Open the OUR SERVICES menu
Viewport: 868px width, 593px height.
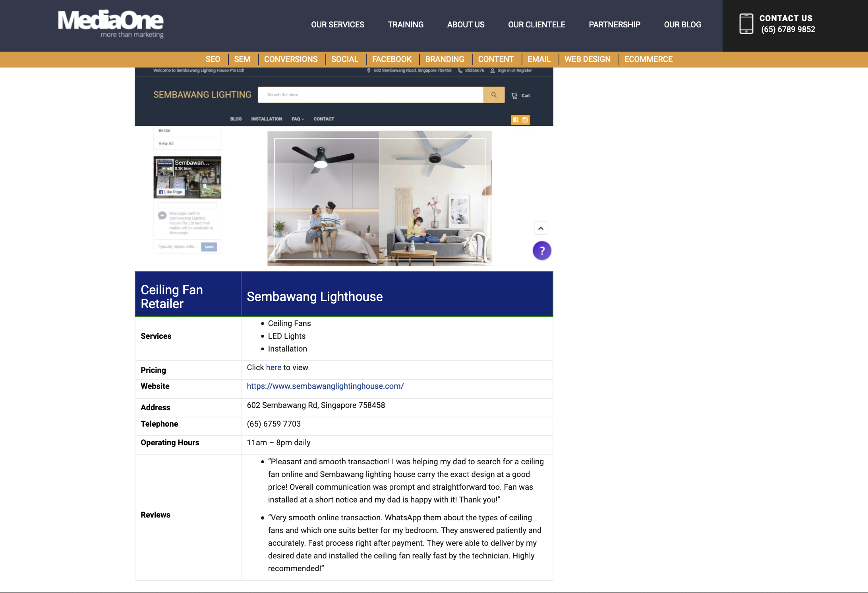tap(338, 25)
